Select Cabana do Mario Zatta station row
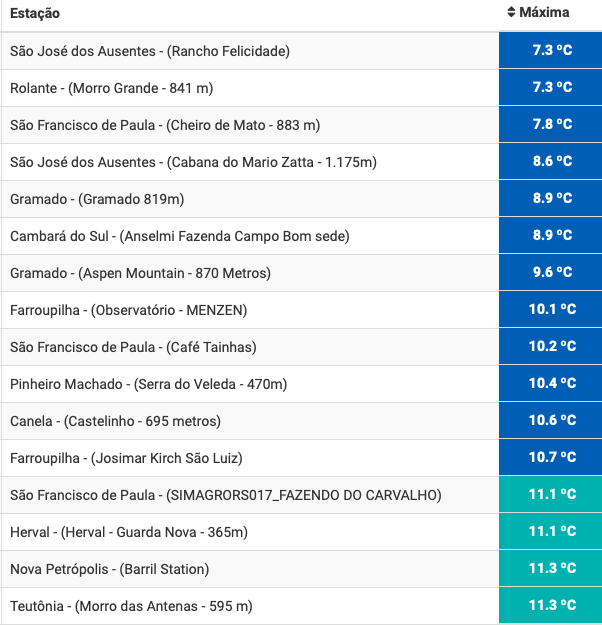This screenshot has width=602, height=625. [x=301, y=162]
